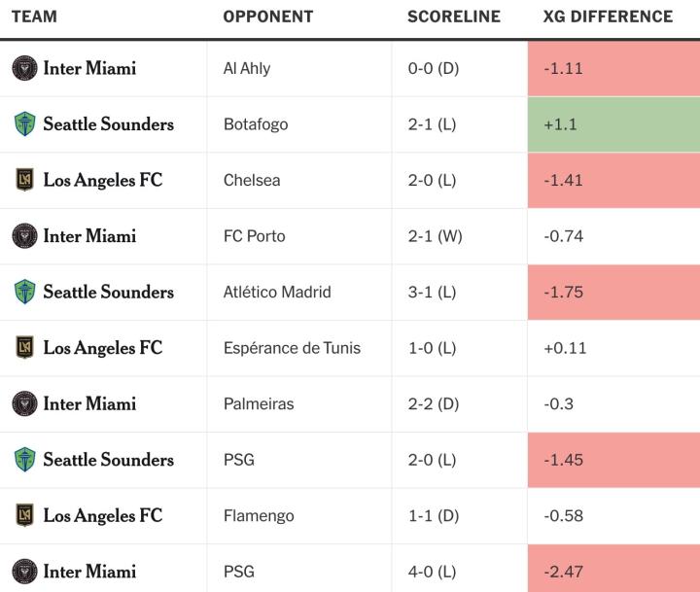Click Inter Miami crest in FC Porto row
The height and width of the screenshot is (592, 700).
24,236
